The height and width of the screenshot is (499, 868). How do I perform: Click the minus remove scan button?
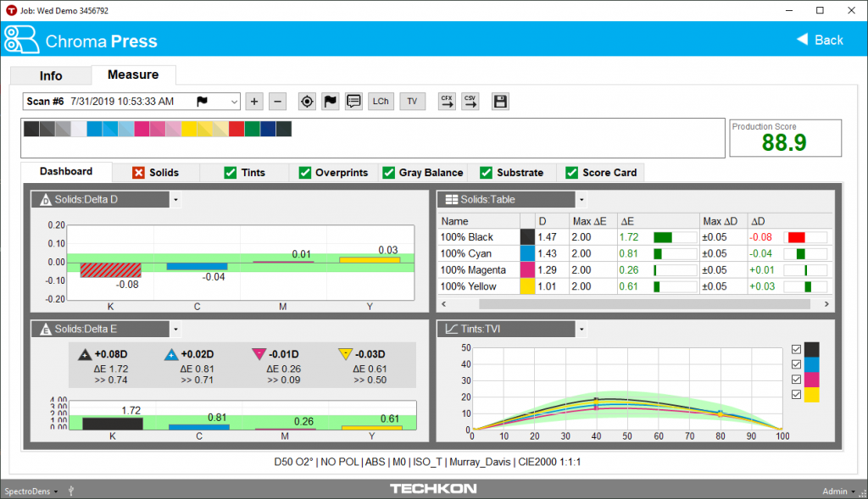[x=278, y=102]
